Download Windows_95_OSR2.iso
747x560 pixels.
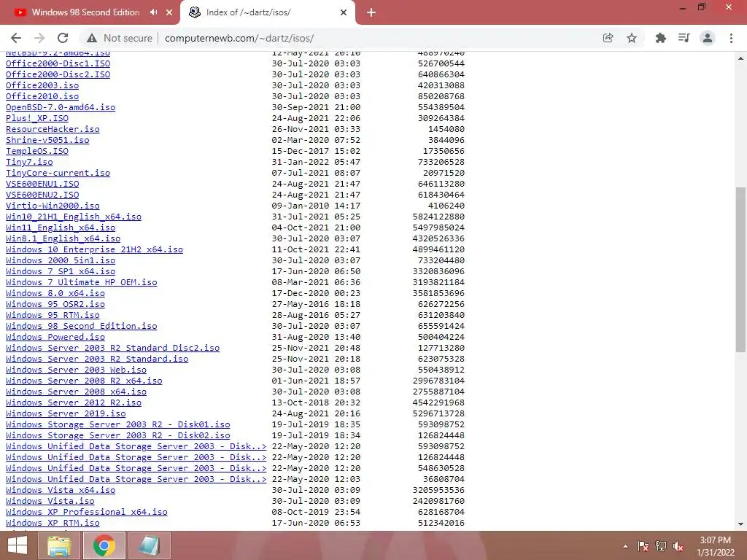[55, 304]
